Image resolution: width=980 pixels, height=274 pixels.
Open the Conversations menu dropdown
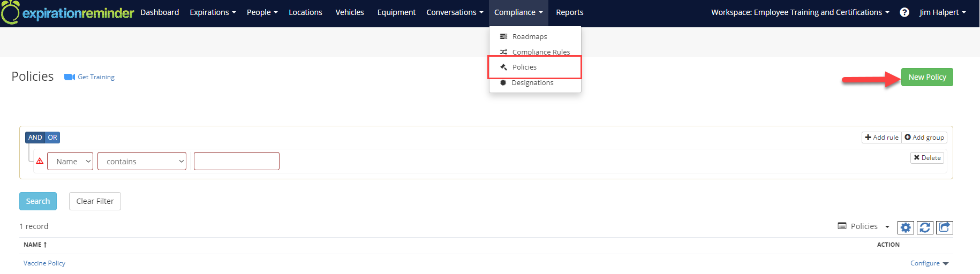(x=455, y=12)
